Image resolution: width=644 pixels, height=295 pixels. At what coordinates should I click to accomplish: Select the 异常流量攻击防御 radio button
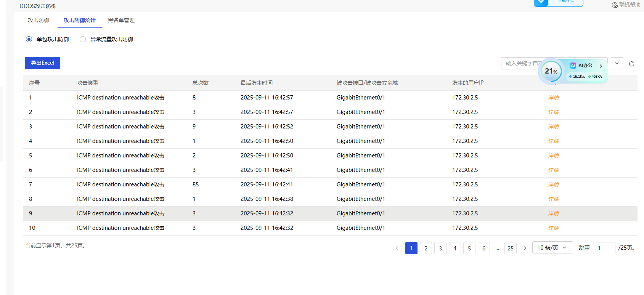[83, 39]
